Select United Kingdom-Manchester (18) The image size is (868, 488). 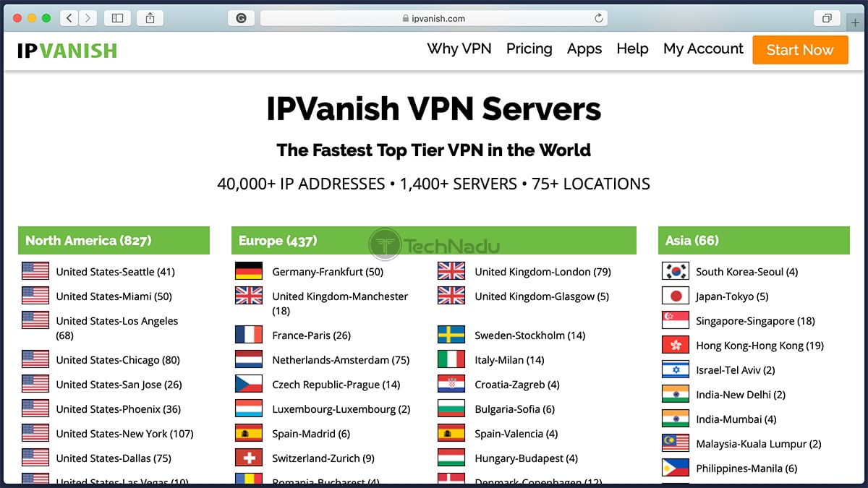pos(340,304)
